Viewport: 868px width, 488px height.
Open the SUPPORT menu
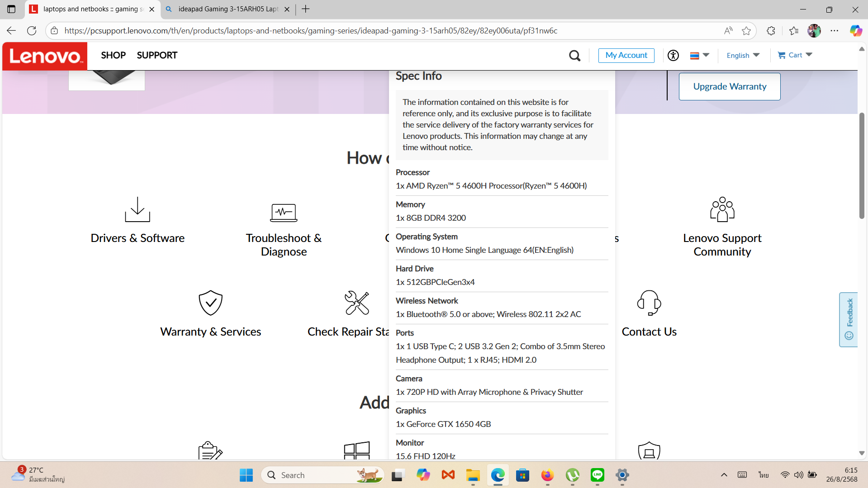pos(157,55)
